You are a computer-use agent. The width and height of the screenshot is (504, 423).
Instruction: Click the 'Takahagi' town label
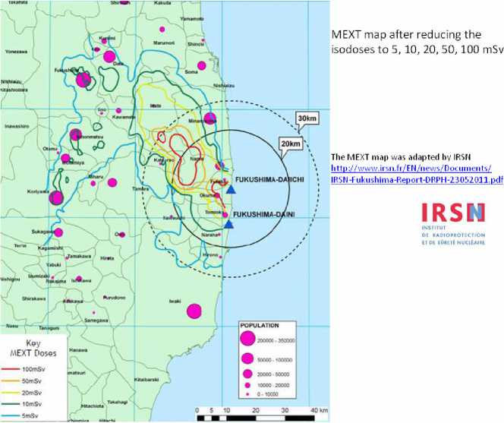pyautogui.click(x=118, y=402)
